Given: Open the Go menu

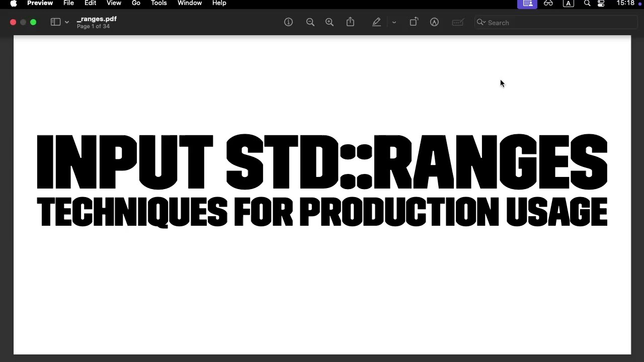Looking at the screenshot, I should point(136,3).
